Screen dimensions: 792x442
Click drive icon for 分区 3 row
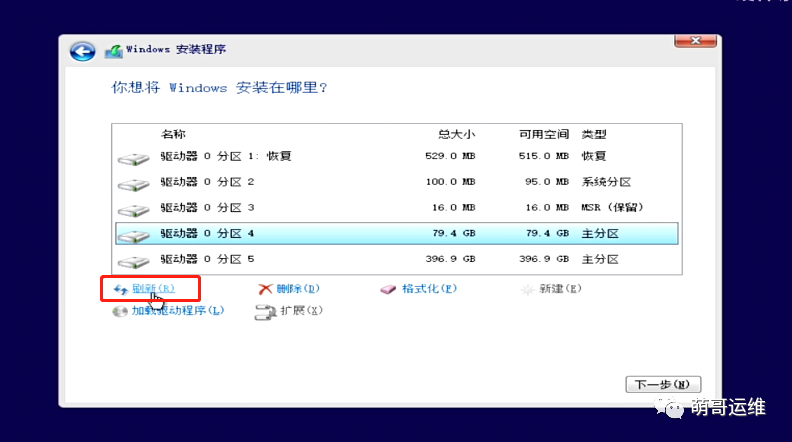point(133,211)
